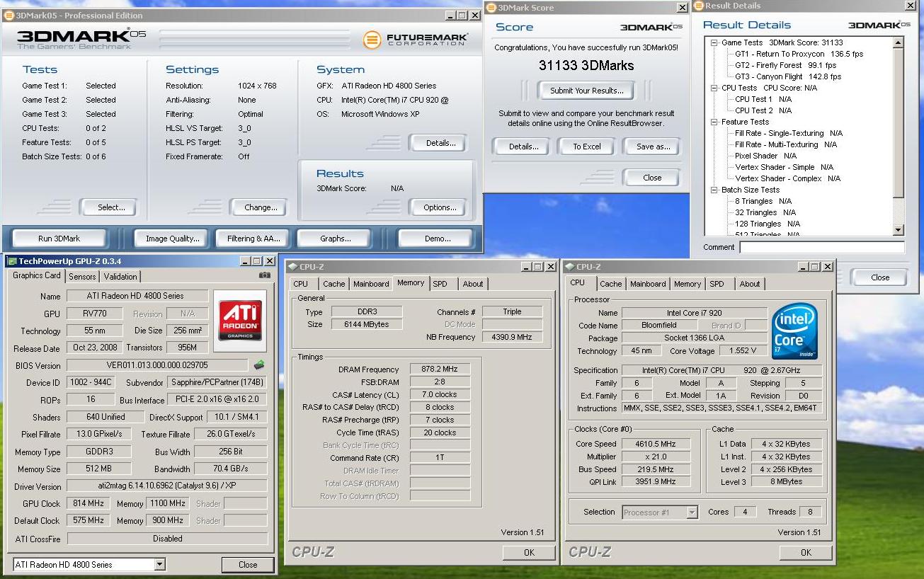This screenshot has width=924, height=579.
Task: Switch to the Validation tab in GPU-Z
Action: pos(120,277)
